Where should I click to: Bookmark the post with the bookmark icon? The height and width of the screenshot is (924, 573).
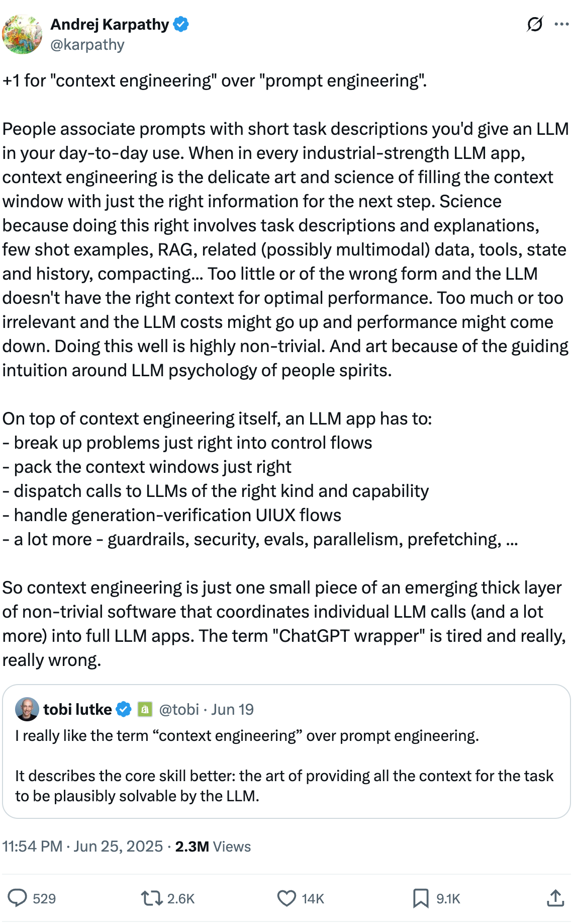(x=421, y=898)
